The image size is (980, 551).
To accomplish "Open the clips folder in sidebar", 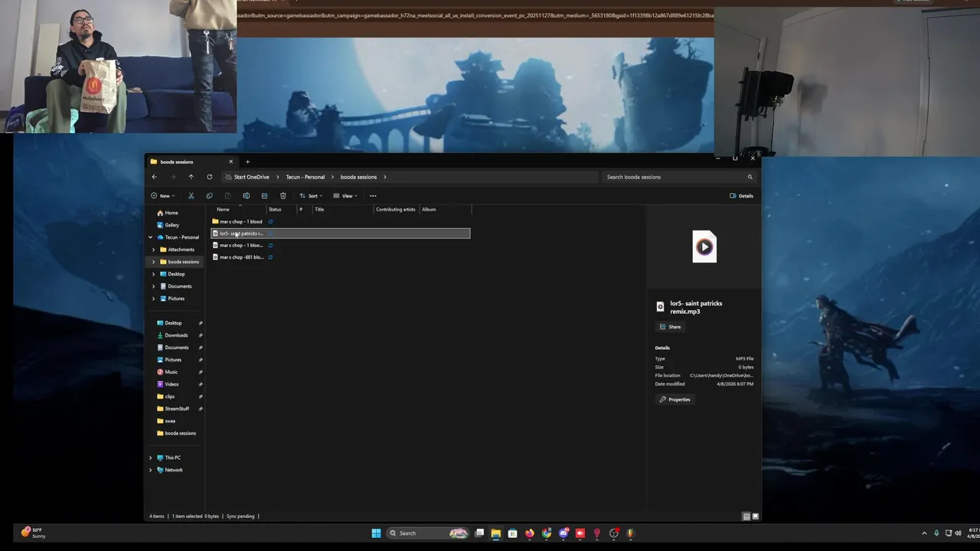I will [170, 396].
